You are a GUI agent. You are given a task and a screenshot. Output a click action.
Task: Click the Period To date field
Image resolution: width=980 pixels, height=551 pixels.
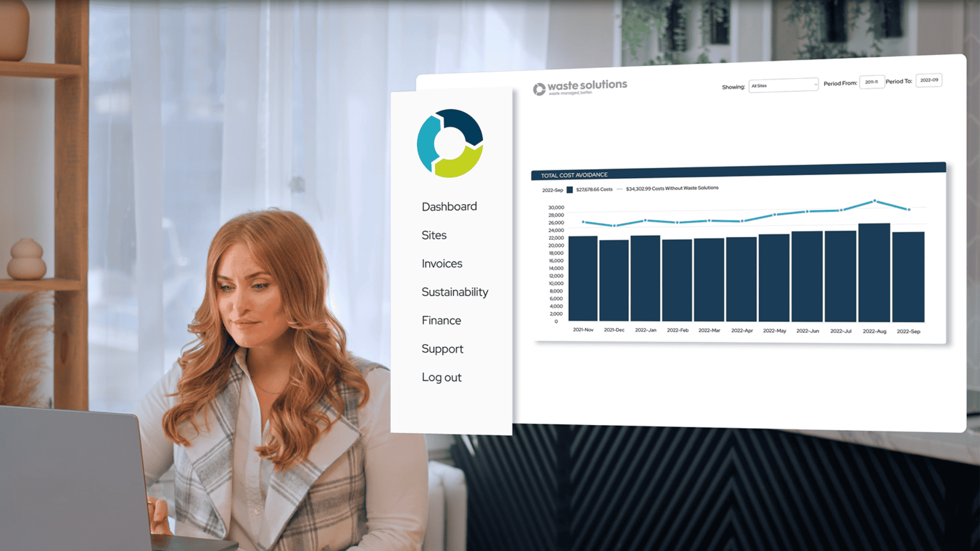click(929, 80)
